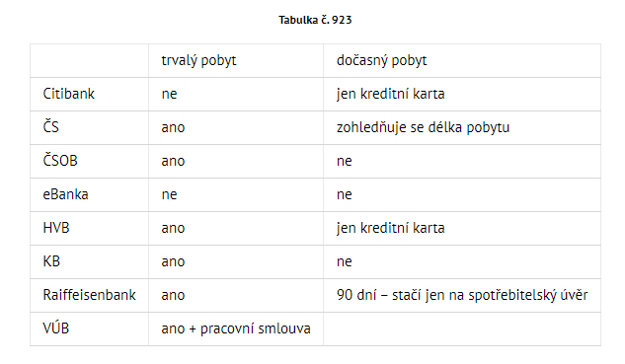Click the eBanka row label

coord(65,194)
